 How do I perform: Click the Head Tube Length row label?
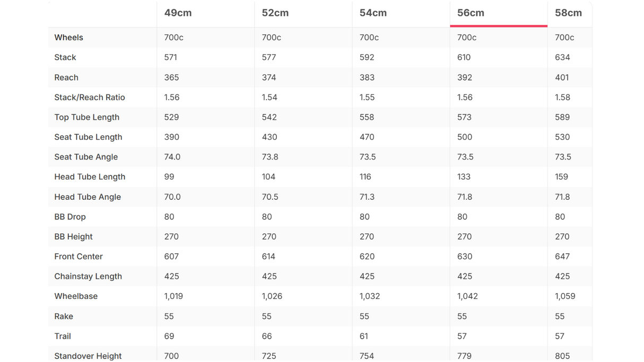click(x=90, y=177)
